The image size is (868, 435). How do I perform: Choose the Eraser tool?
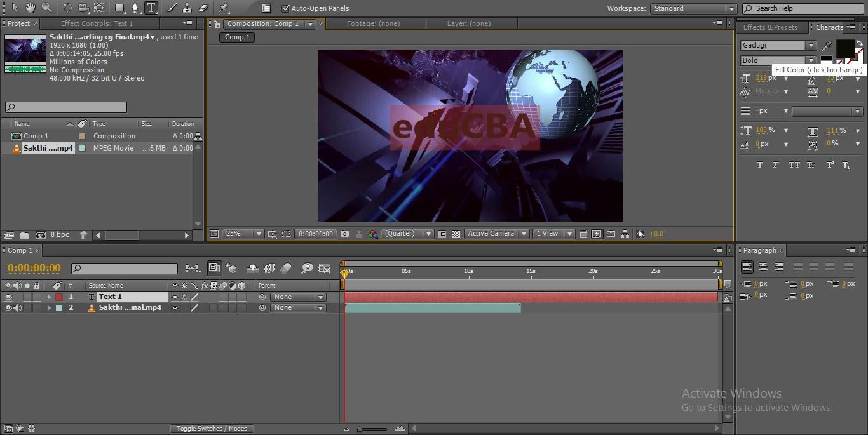click(x=203, y=8)
